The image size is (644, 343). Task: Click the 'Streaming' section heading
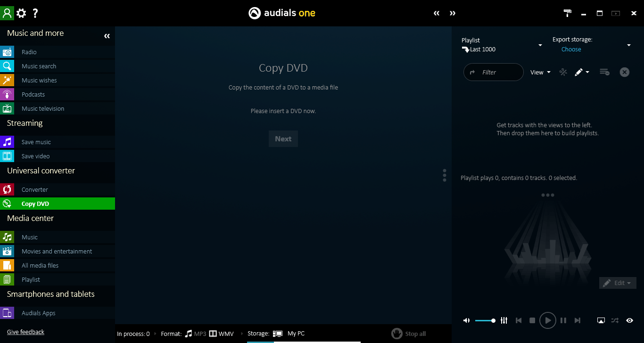coord(25,123)
